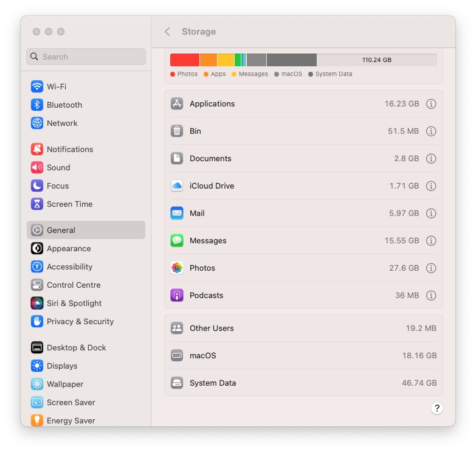Open Bluetooth settings in sidebar

tap(86, 105)
